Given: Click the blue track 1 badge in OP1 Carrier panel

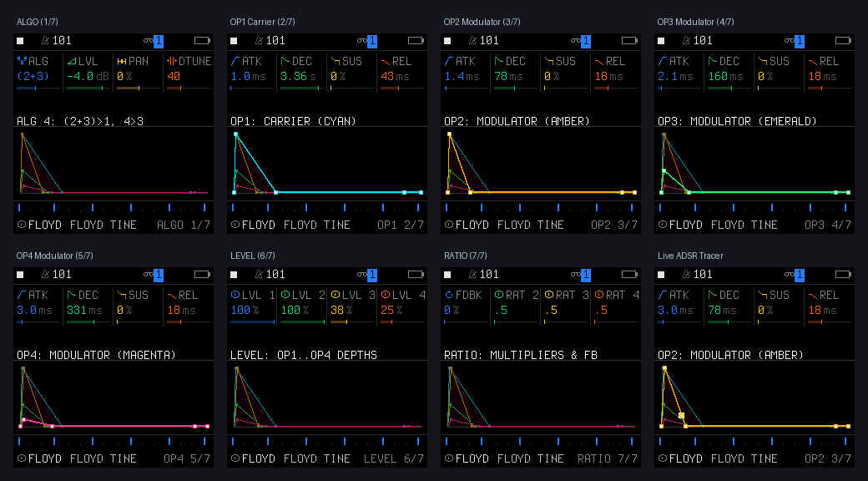Looking at the screenshot, I should coord(372,40).
